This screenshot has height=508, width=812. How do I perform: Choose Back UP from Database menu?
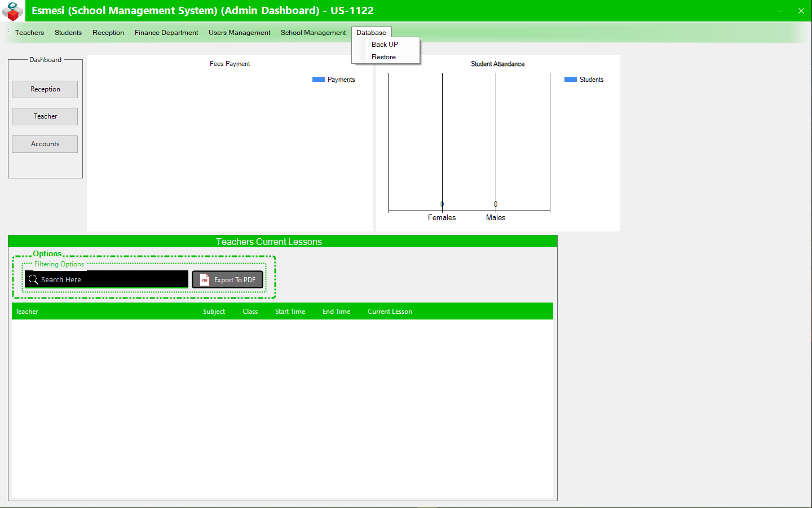tap(386, 45)
